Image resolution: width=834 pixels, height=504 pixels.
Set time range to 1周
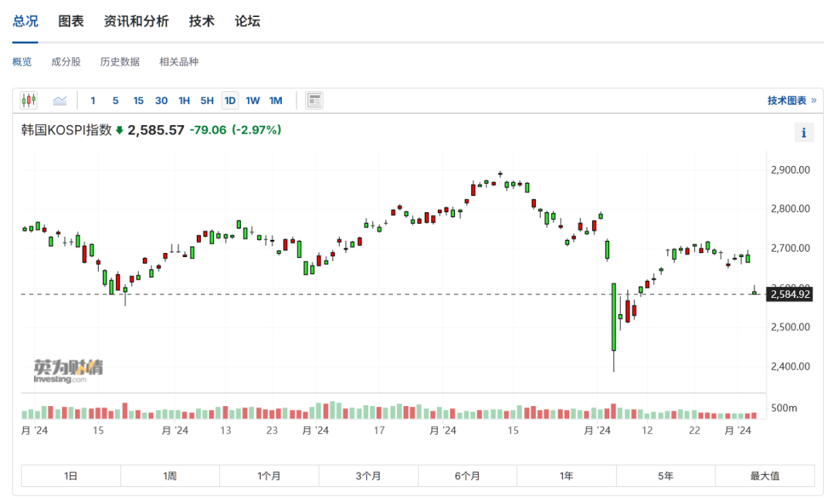[170, 475]
